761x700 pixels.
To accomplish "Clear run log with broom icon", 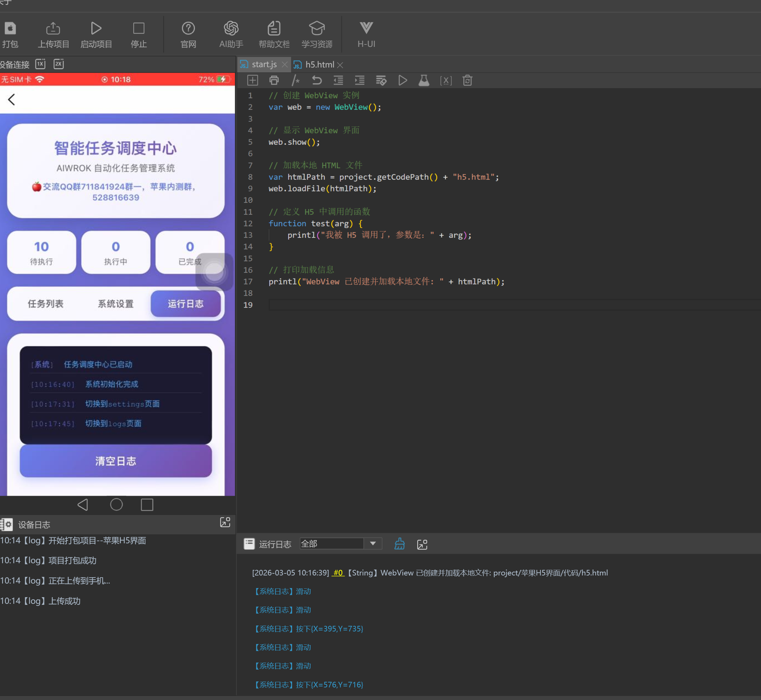I will point(399,544).
